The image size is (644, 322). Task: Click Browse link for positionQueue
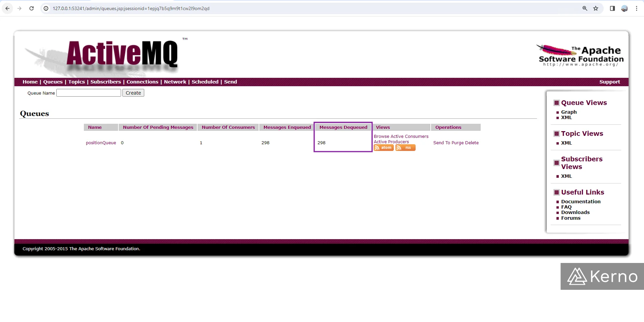[x=381, y=137]
